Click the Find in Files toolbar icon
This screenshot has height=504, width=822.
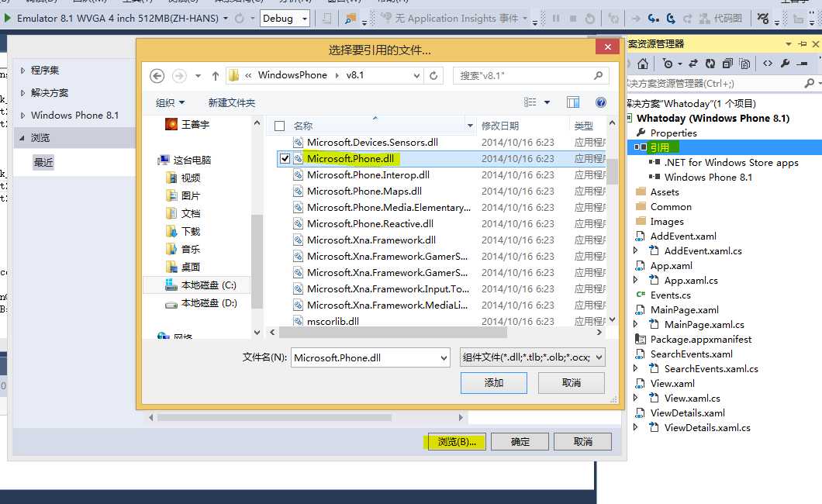coord(351,19)
